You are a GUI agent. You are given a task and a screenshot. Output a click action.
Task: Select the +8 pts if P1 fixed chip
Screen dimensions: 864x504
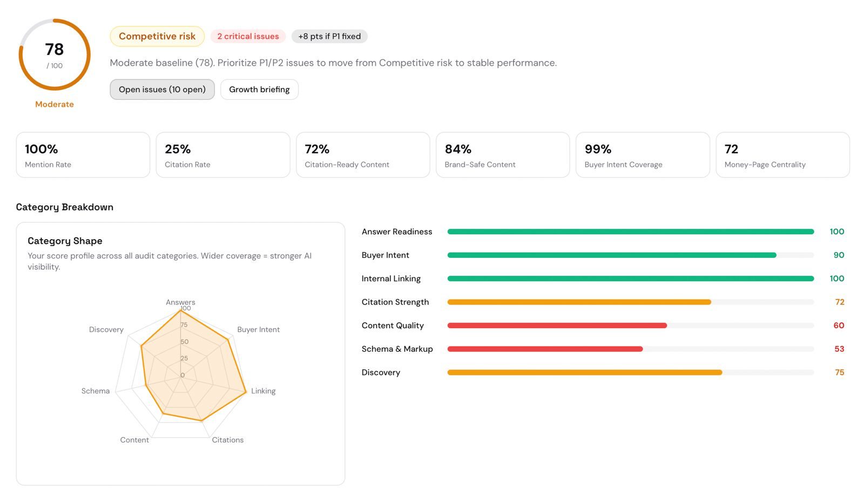329,36
